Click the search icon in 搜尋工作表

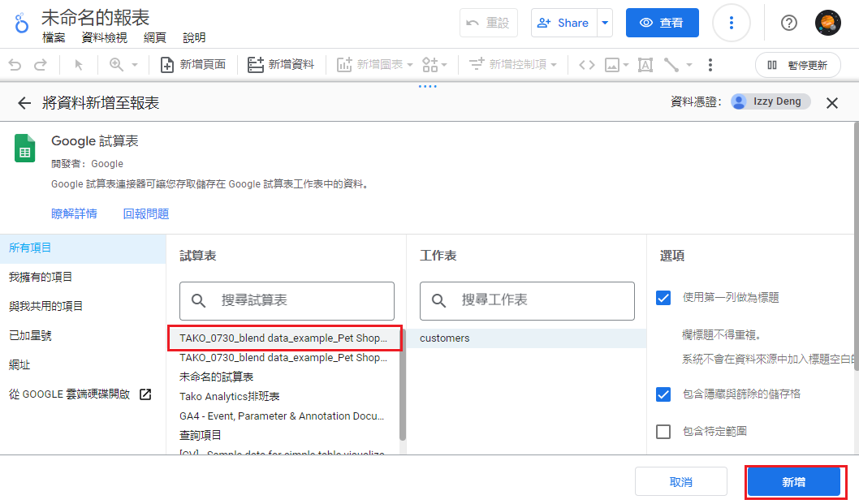coord(438,301)
